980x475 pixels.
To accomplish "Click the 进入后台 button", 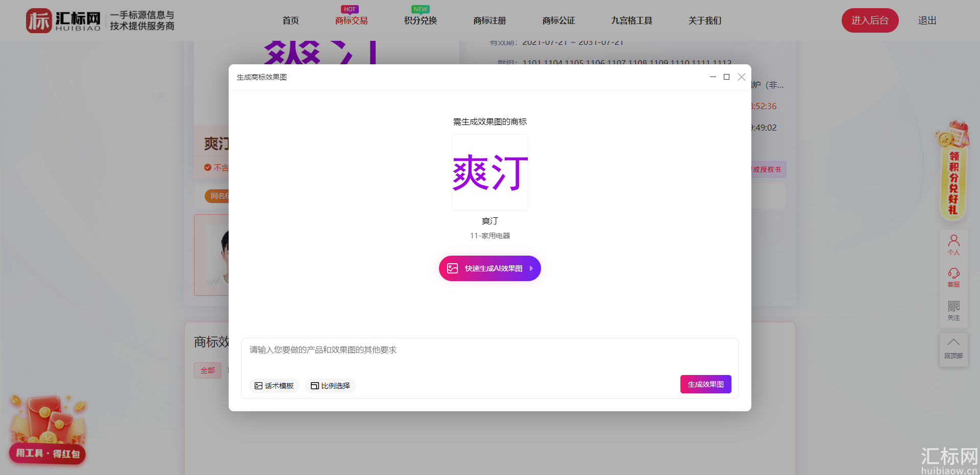I will (x=870, y=20).
